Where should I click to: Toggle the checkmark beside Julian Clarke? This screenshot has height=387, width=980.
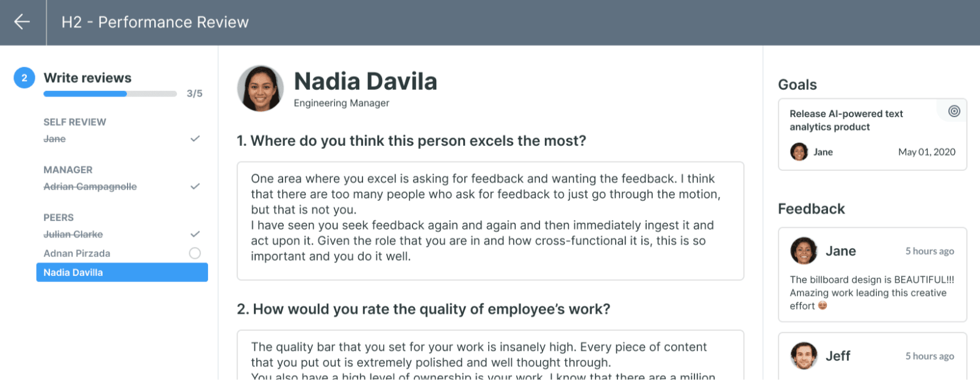click(x=195, y=234)
